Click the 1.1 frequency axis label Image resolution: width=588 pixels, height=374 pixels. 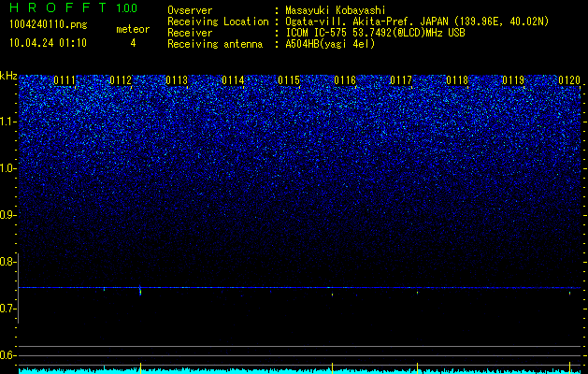point(7,122)
